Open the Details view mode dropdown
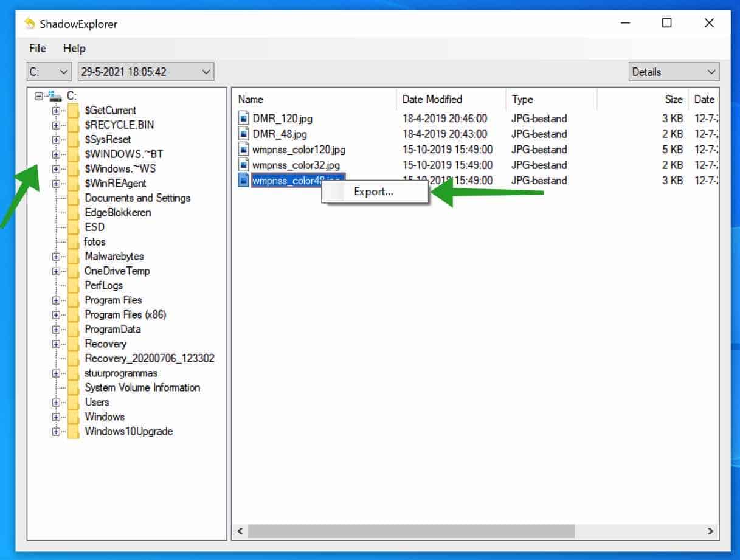This screenshot has width=740, height=560. click(674, 72)
